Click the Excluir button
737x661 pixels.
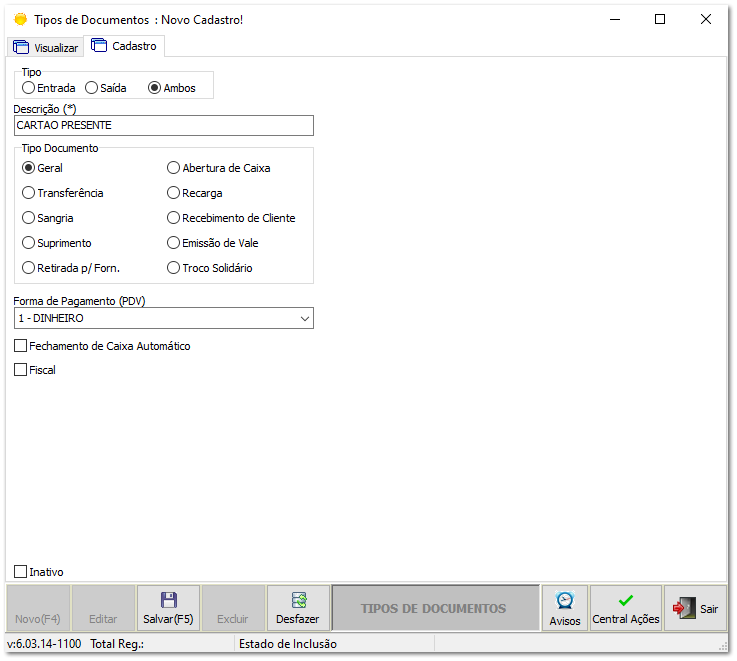coord(233,608)
